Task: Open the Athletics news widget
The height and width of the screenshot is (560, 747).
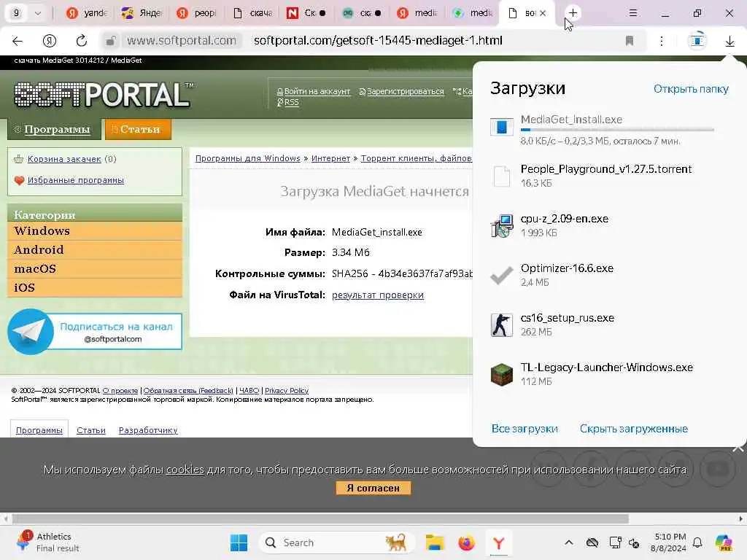Action: click(47, 542)
